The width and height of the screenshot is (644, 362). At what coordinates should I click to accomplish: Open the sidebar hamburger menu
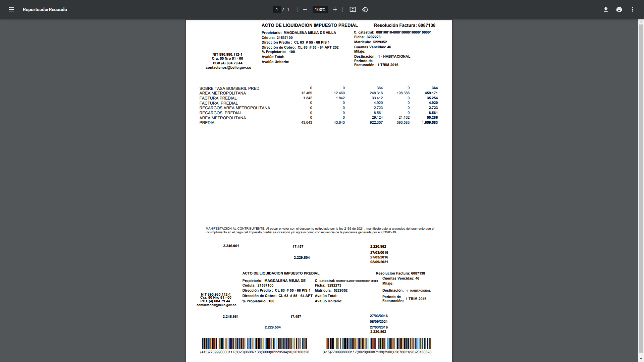point(11,9)
